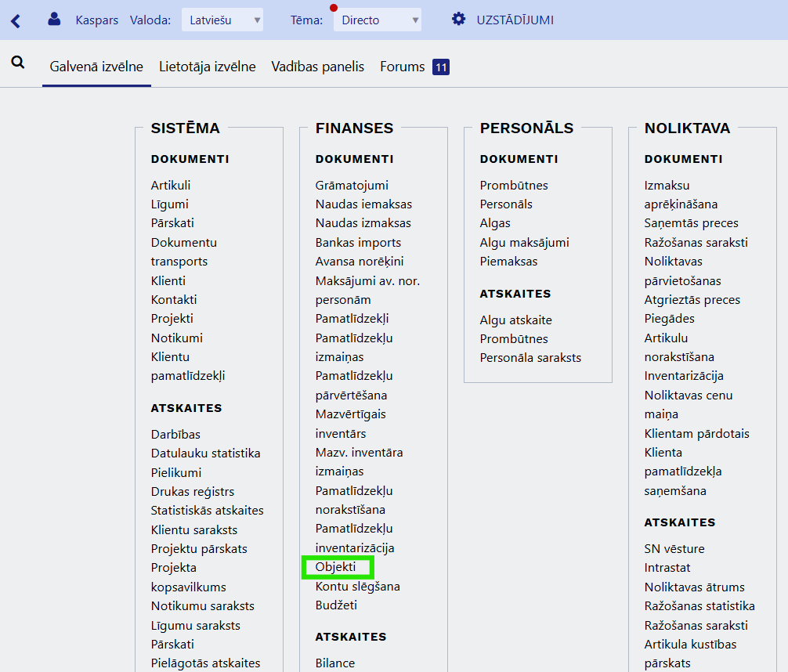The width and height of the screenshot is (788, 672).
Task: Open Bankas imports document list
Action: point(358,243)
